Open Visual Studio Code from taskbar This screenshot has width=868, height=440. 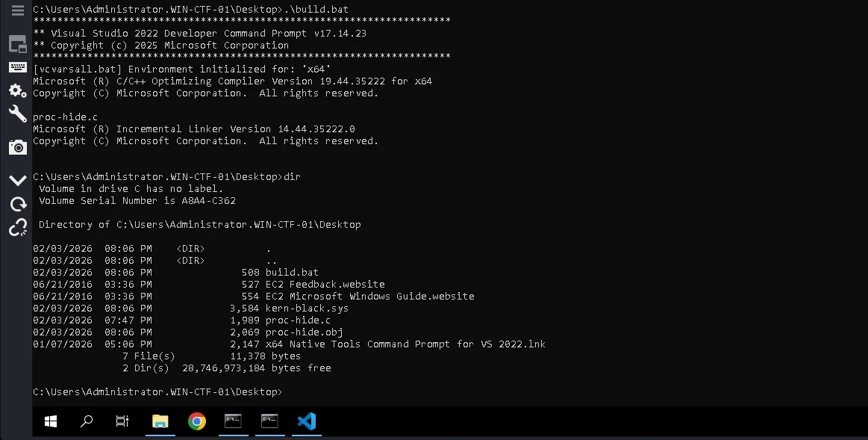tap(306, 421)
